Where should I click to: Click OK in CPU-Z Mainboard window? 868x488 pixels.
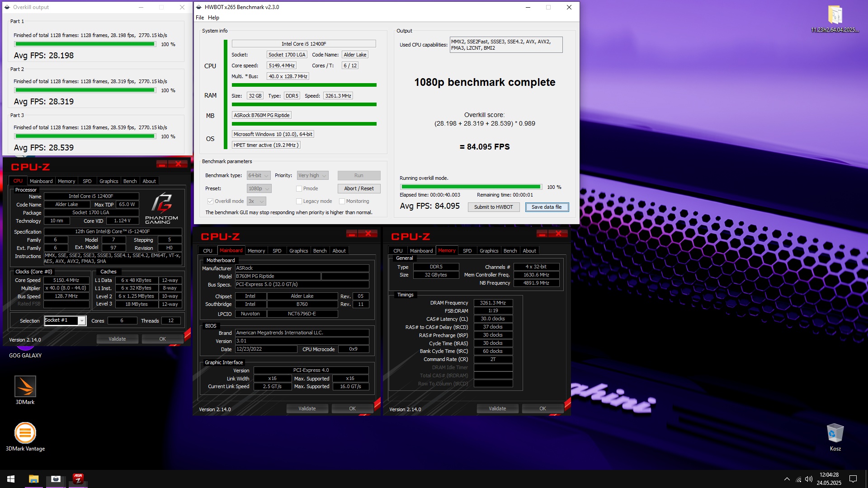[x=352, y=408]
